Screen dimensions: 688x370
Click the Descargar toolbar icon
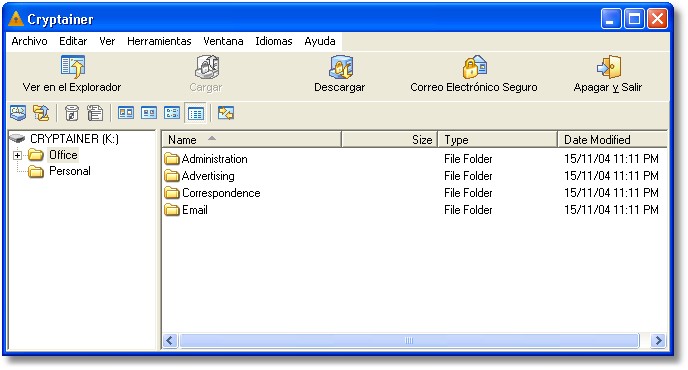coord(340,67)
